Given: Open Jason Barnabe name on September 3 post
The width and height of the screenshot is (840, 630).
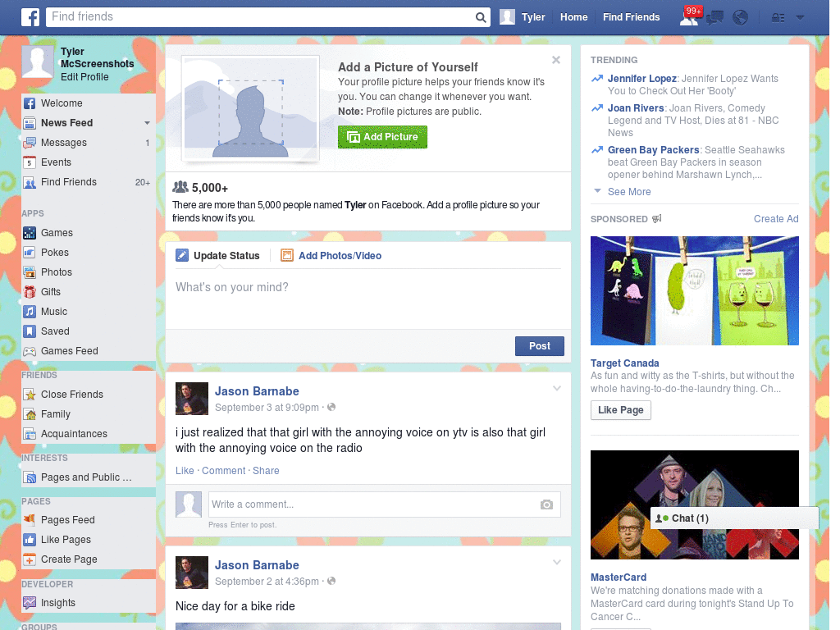Looking at the screenshot, I should [x=257, y=391].
